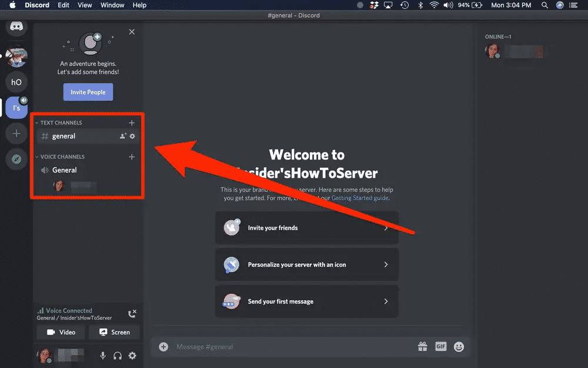Screen dimensions: 588x368
Task: Click Add a Server plus icon
Action: click(16, 133)
